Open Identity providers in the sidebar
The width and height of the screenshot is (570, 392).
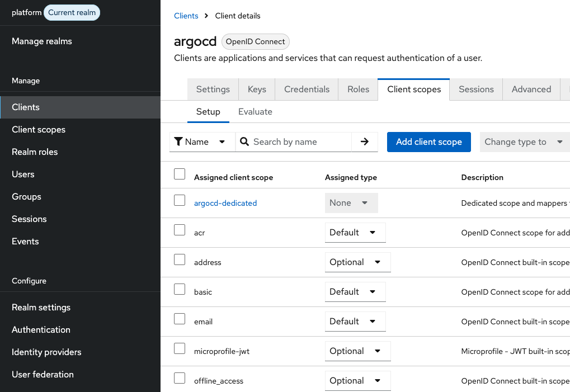coord(46,352)
